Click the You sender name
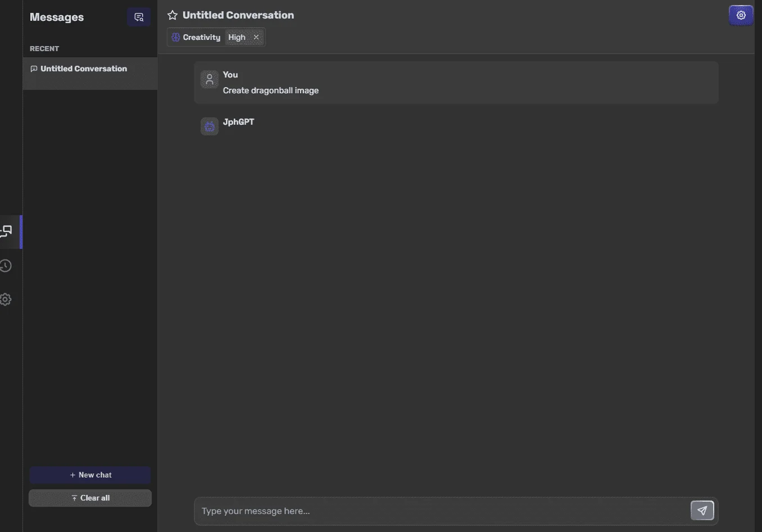Image resolution: width=762 pixels, height=532 pixels. (x=230, y=75)
